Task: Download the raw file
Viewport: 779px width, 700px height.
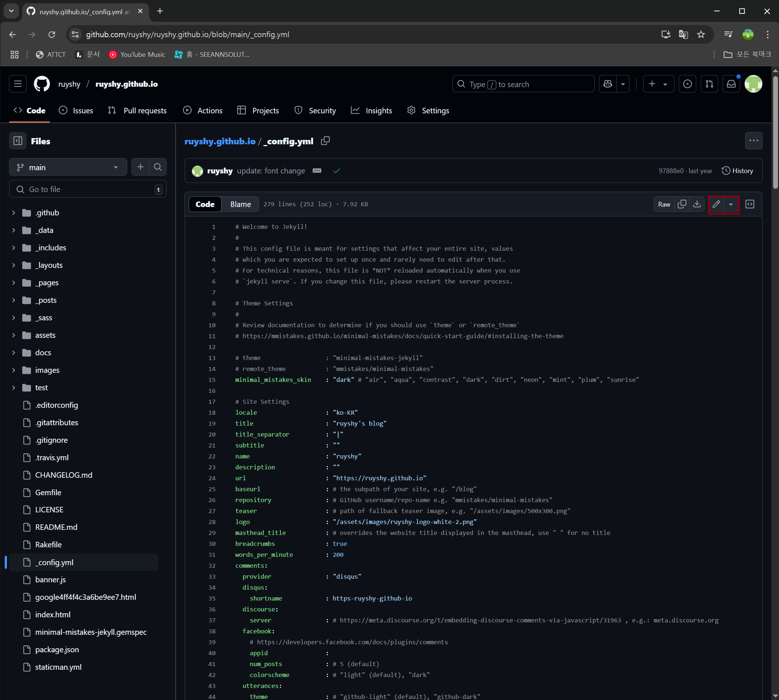Action: [x=697, y=204]
